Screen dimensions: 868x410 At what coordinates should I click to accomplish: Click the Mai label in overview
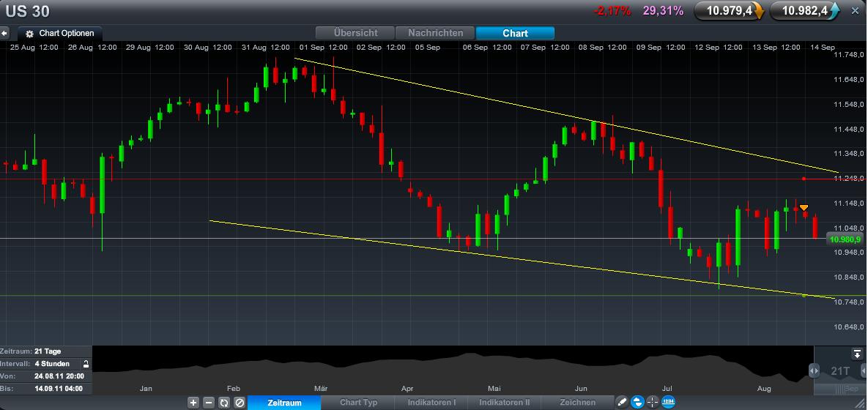click(494, 389)
